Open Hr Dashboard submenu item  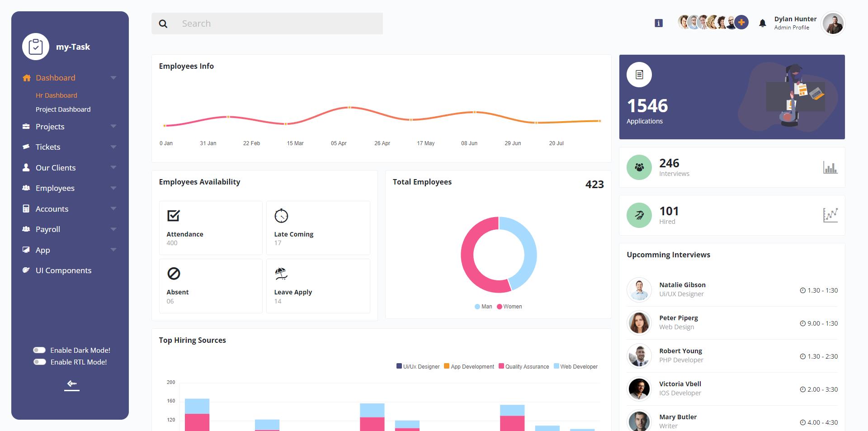point(57,95)
